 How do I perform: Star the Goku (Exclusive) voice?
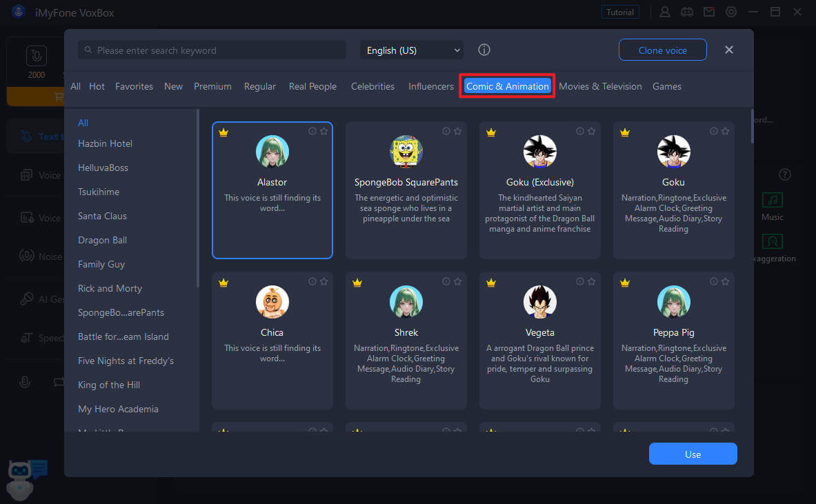point(591,131)
